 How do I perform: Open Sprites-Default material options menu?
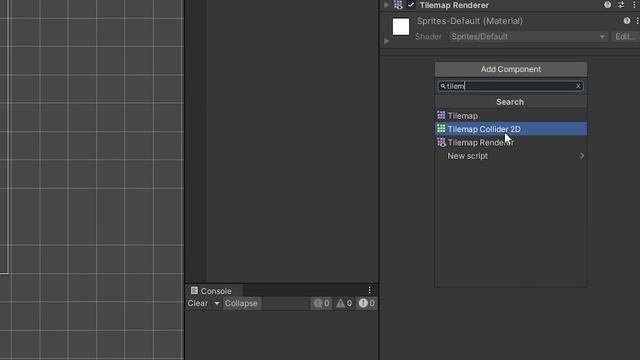[x=637, y=21]
